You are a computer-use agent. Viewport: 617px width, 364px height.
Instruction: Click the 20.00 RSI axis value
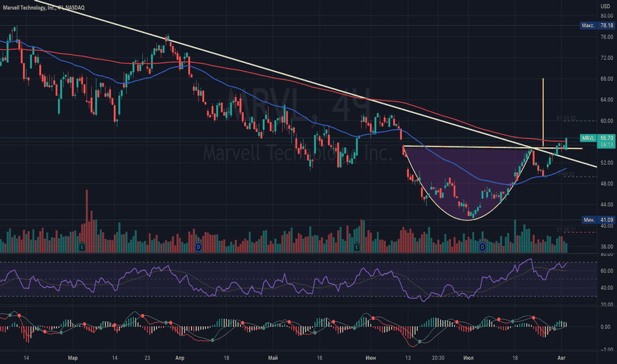pyautogui.click(x=607, y=304)
